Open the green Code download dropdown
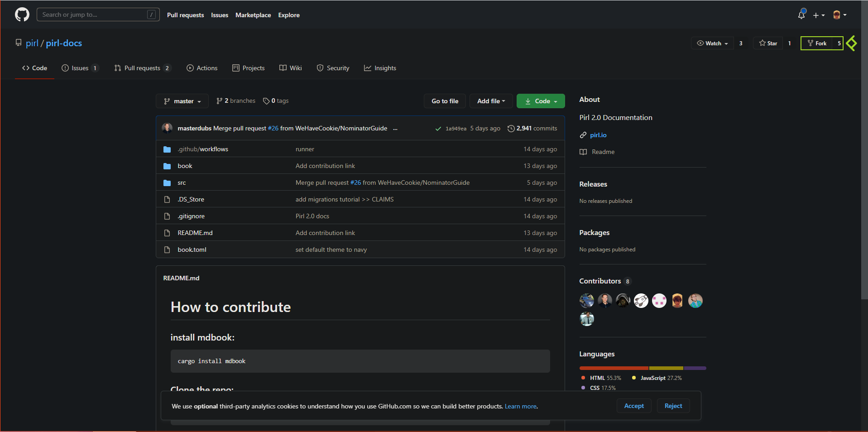 point(541,101)
